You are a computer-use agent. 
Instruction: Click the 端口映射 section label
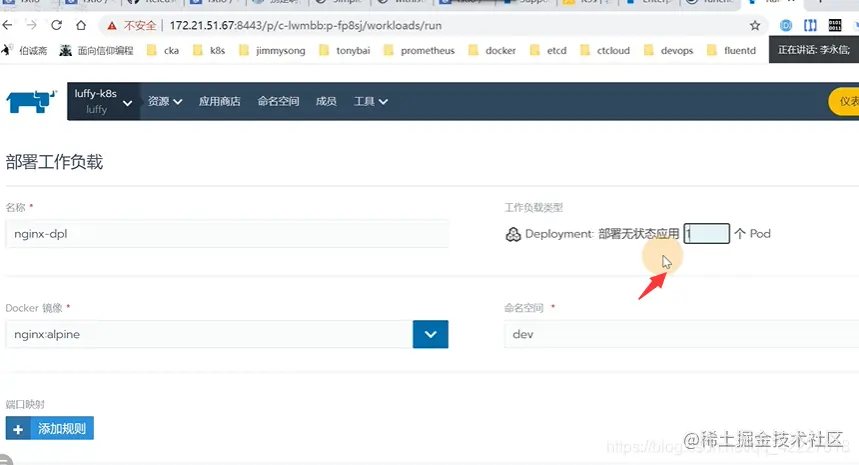pos(25,405)
